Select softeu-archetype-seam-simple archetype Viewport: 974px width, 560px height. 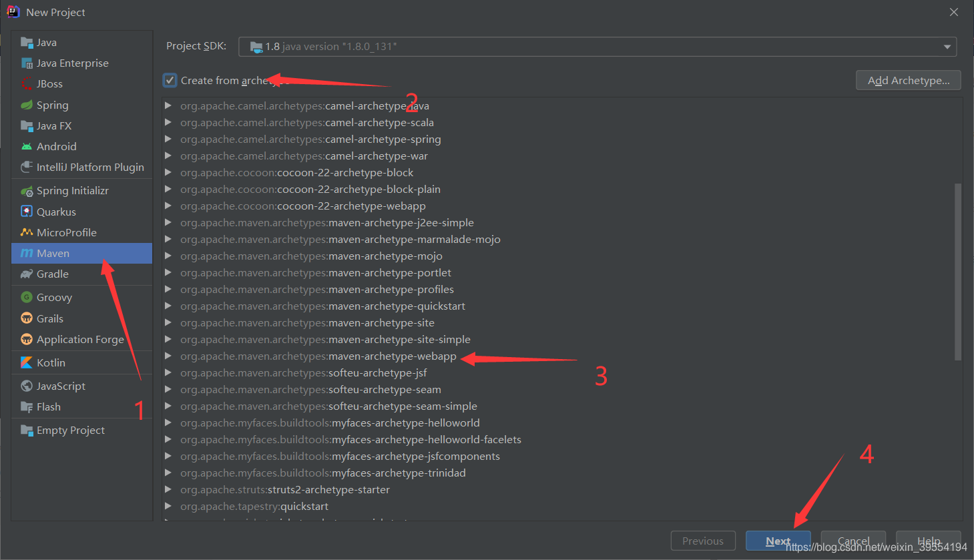(328, 406)
